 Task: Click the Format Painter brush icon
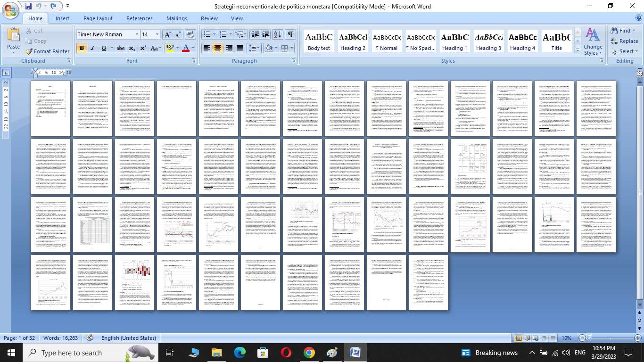coord(29,51)
